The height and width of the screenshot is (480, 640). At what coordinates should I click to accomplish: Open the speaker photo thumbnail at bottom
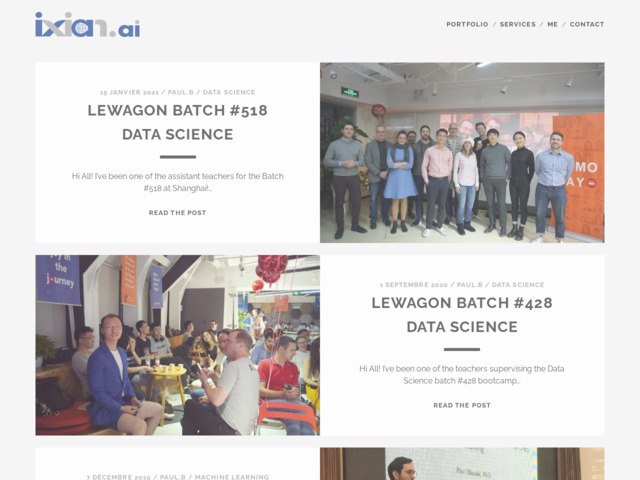click(x=462, y=464)
